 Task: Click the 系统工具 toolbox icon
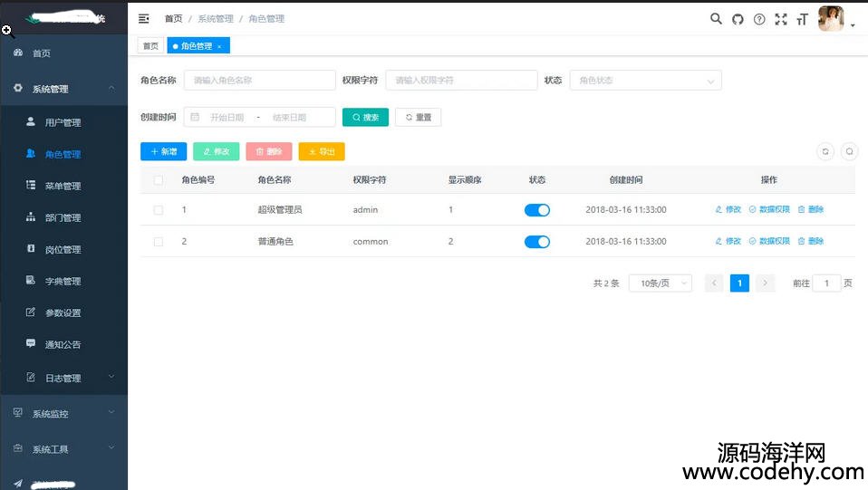tap(18, 448)
